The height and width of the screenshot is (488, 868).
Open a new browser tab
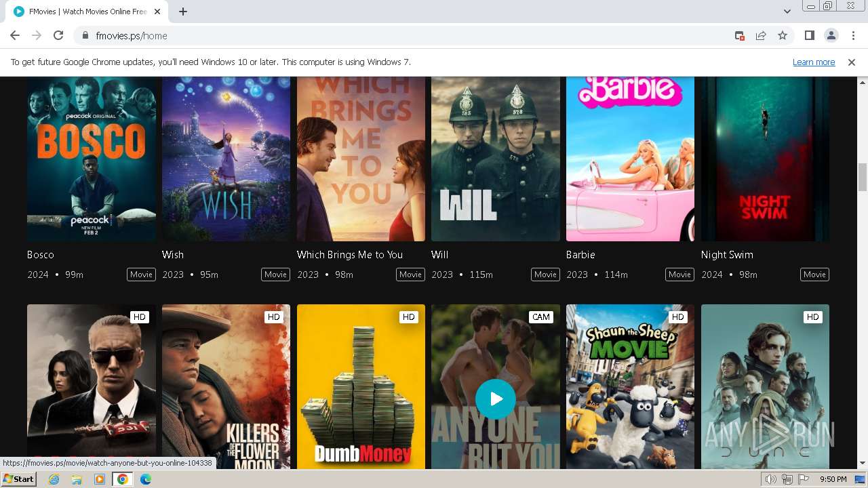[183, 12]
